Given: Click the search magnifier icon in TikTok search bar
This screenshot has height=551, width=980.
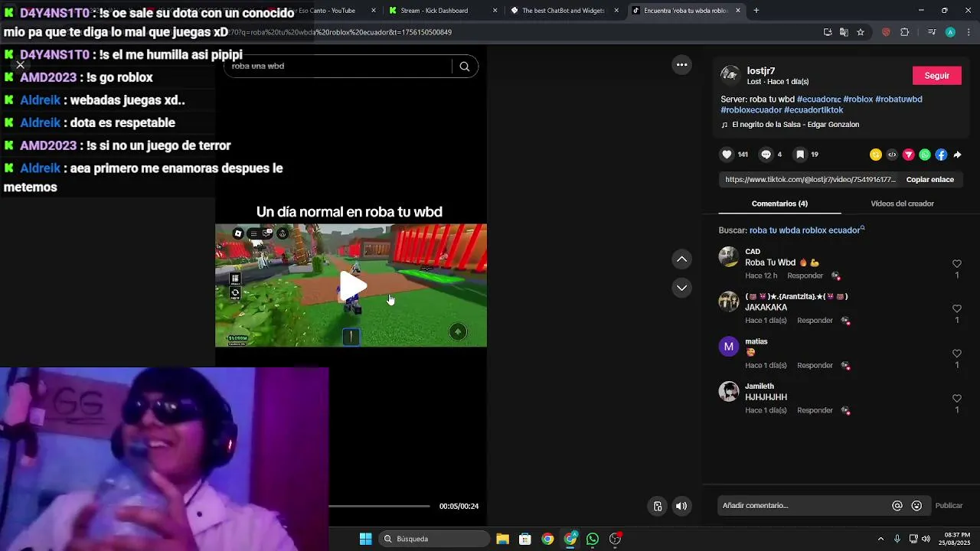Looking at the screenshot, I should (x=464, y=66).
